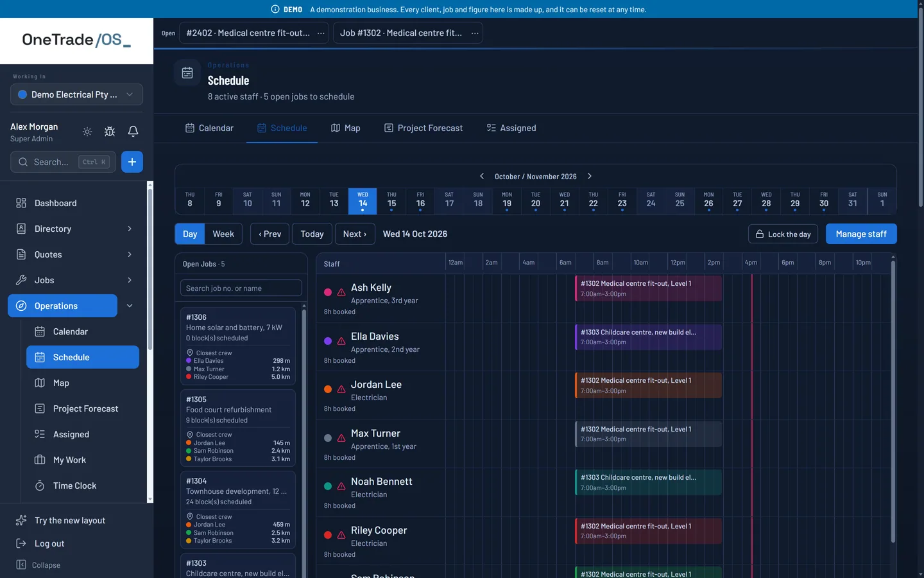Go to the Prev day
The width and height of the screenshot is (924, 578).
(270, 234)
